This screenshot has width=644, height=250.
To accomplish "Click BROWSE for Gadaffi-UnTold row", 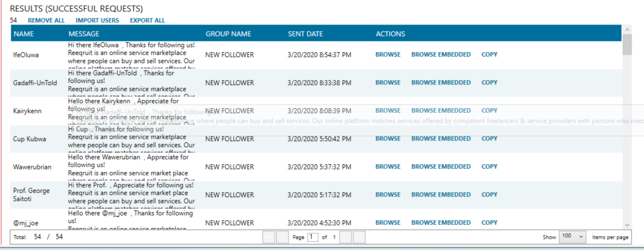I will pos(387,82).
